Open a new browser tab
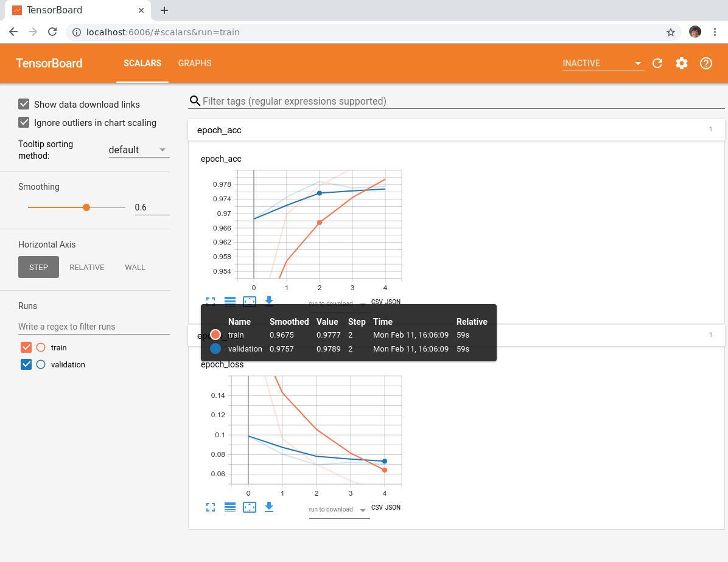This screenshot has width=728, height=562. pos(164,10)
